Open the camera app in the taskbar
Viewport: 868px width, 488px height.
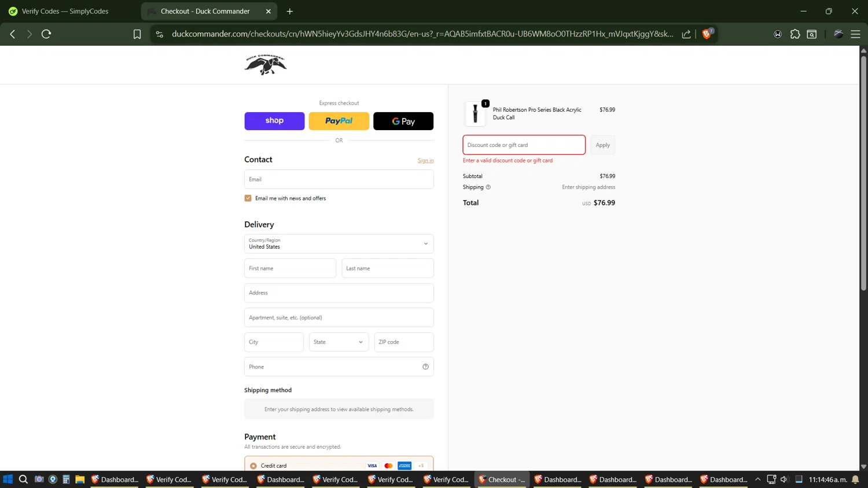(x=39, y=479)
